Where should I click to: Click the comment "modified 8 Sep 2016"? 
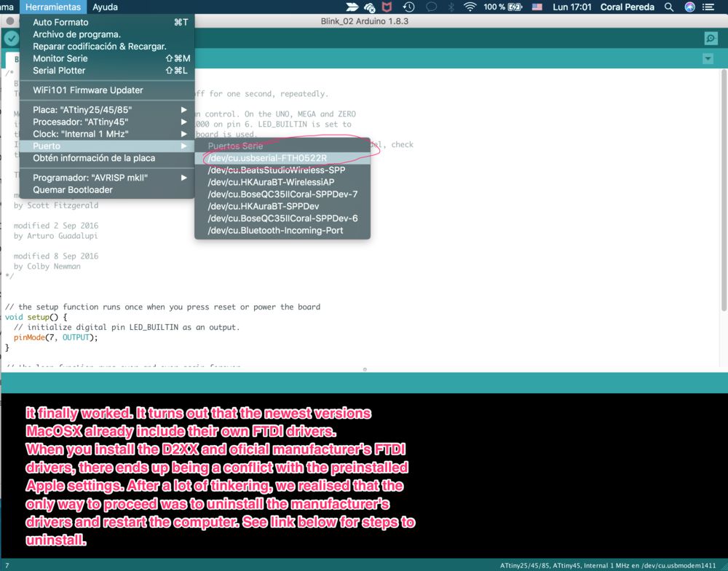pyautogui.click(x=56, y=256)
